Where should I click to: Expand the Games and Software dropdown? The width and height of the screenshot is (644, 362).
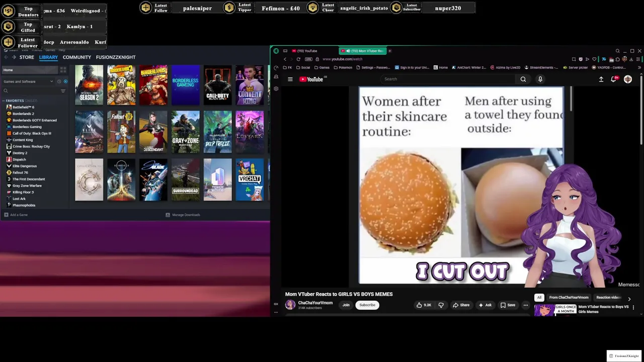click(28, 81)
